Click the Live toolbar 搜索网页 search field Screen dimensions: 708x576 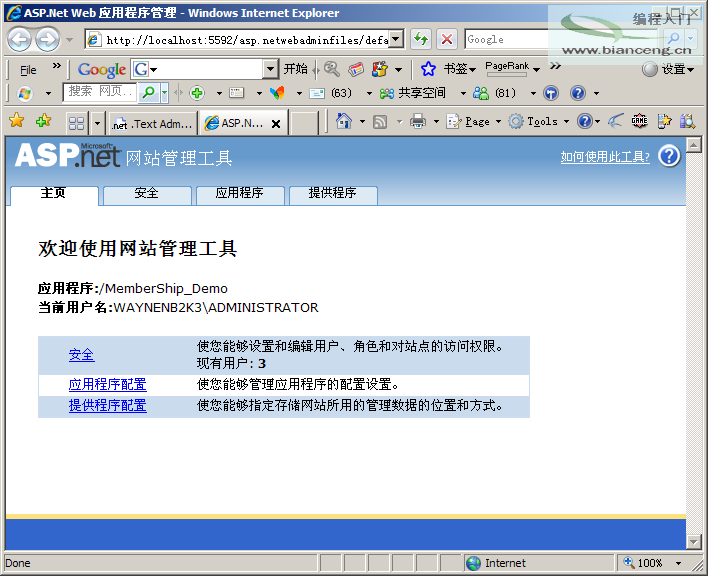99,93
